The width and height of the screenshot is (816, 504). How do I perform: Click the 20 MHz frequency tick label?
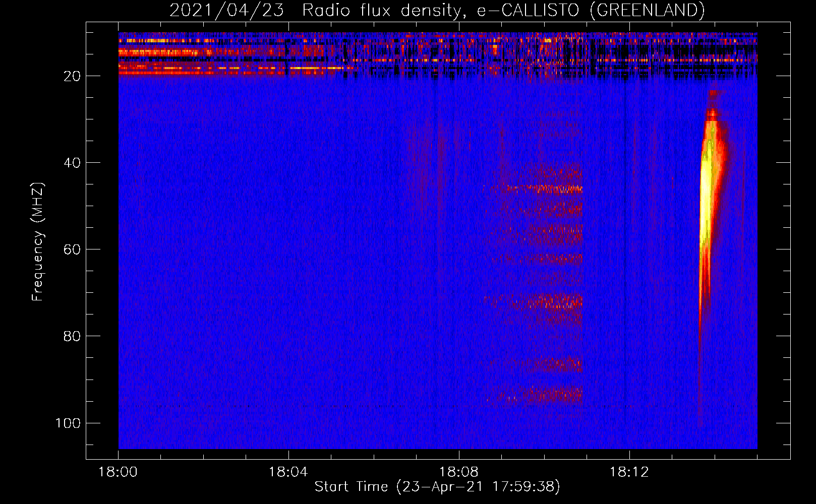click(x=72, y=76)
